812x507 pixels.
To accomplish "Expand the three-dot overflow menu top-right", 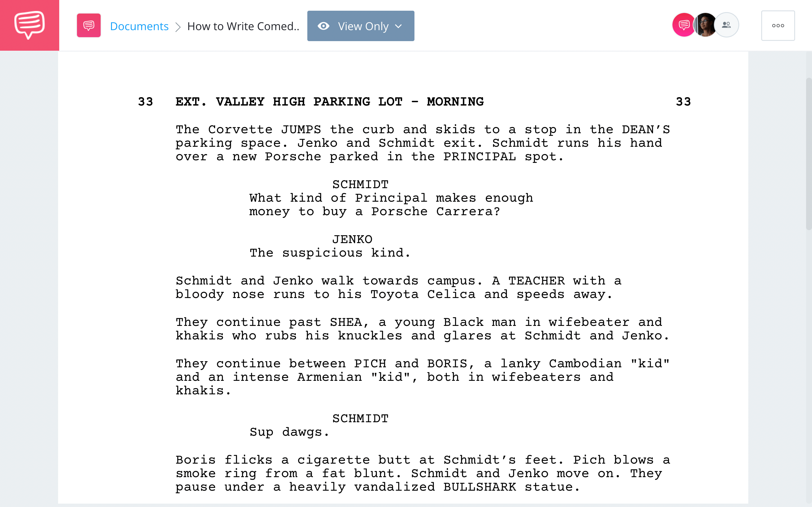I will 778,26.
